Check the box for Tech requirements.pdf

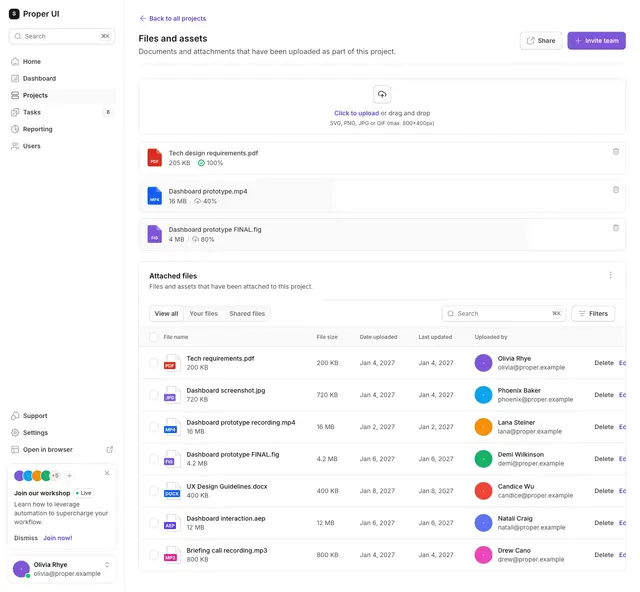pos(153,363)
